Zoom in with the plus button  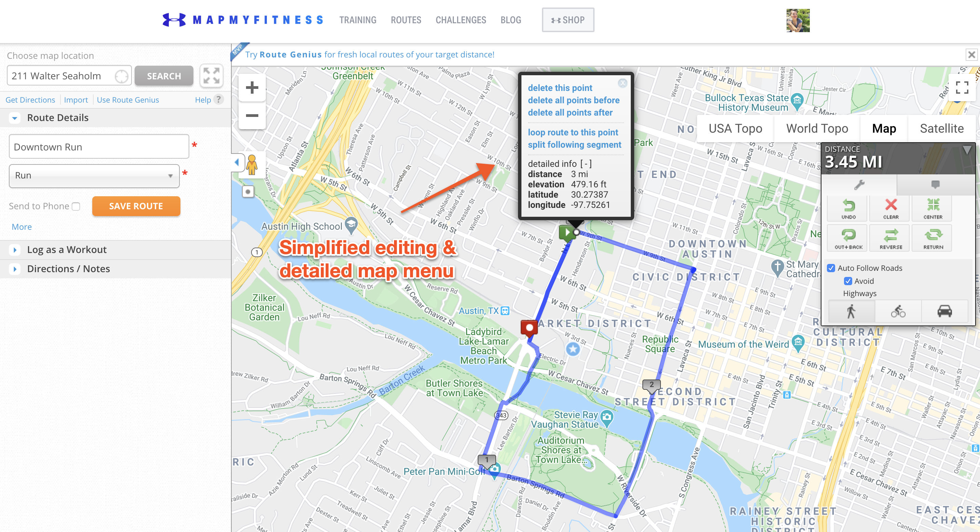(x=252, y=88)
